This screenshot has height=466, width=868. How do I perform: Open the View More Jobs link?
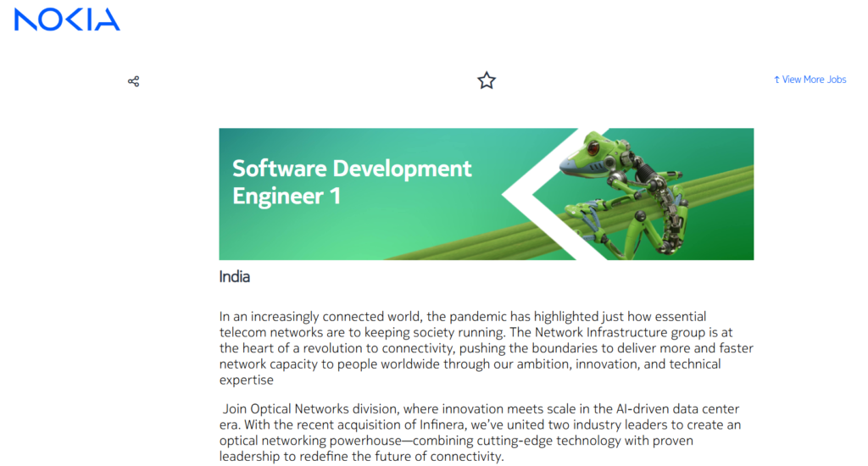810,80
